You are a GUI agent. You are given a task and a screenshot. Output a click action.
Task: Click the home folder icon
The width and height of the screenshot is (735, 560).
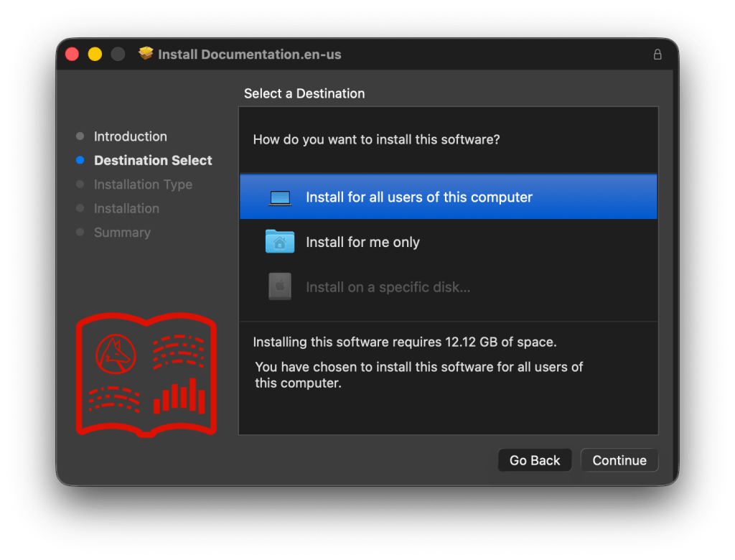point(279,242)
